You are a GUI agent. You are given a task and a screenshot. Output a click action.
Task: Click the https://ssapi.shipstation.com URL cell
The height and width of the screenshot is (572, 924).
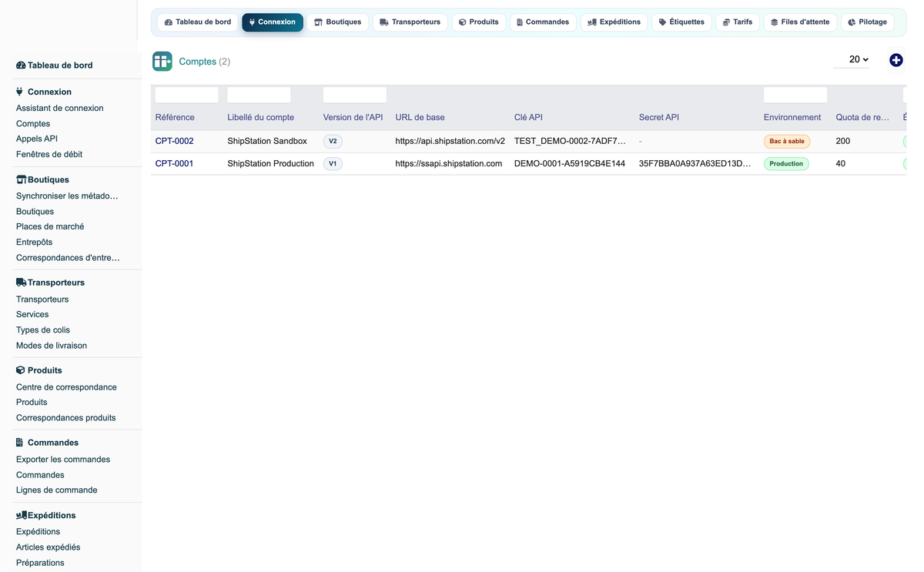[x=449, y=164]
